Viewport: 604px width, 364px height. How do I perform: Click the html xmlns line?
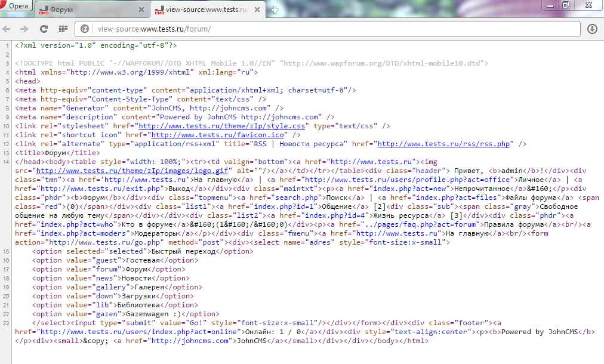tap(136, 72)
